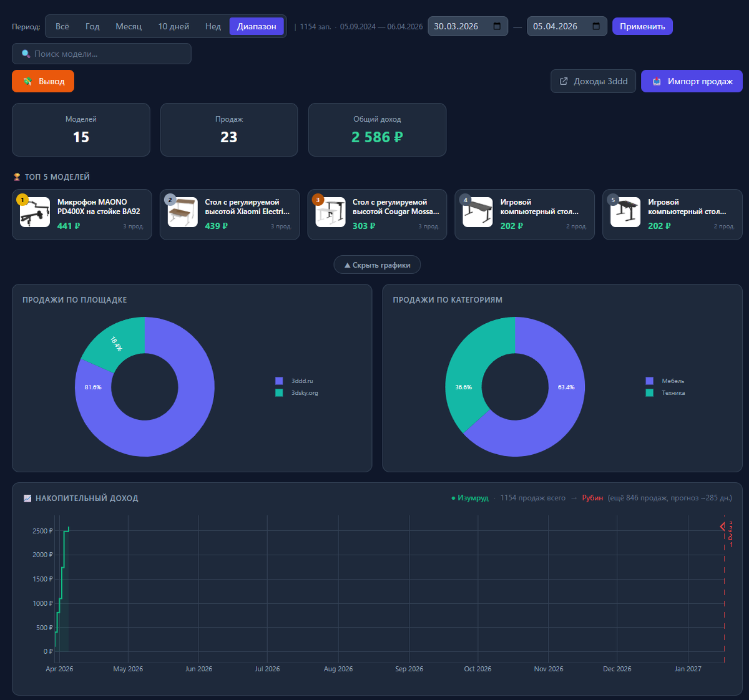Open Доходы 3ddd link
This screenshot has width=749, height=700.
[593, 81]
